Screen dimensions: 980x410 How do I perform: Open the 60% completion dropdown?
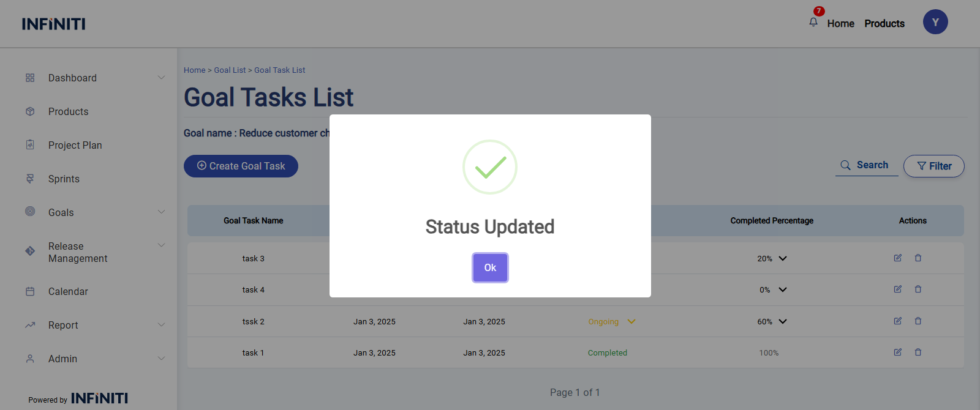(x=783, y=322)
